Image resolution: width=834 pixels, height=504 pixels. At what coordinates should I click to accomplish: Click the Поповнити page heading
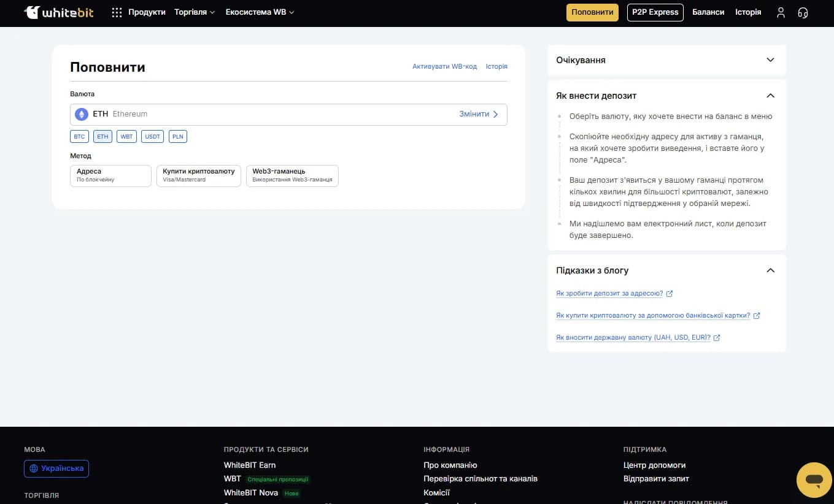click(108, 67)
